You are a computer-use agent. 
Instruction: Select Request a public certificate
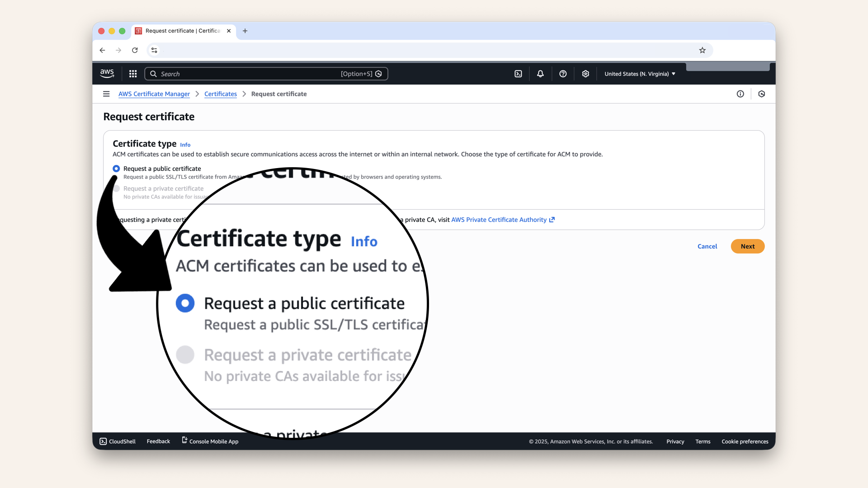(116, 168)
